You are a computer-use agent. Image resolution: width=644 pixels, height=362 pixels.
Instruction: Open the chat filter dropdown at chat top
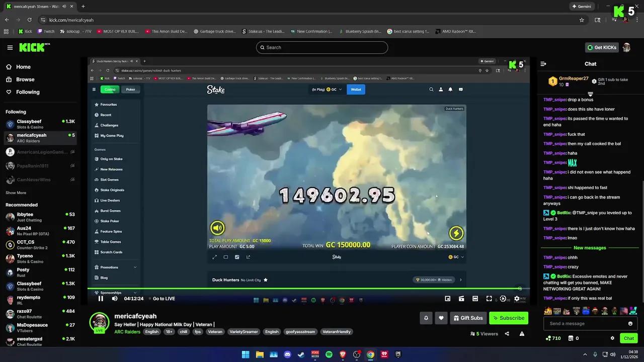coord(590,94)
